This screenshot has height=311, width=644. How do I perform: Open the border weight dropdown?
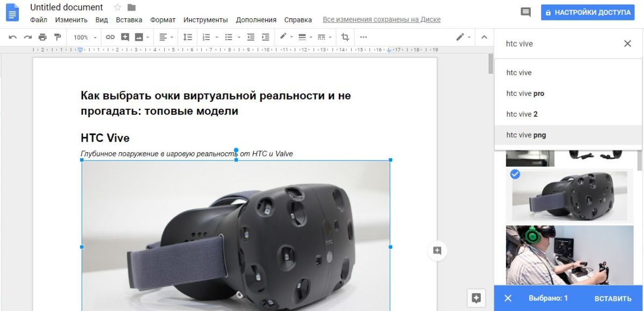coord(304,38)
